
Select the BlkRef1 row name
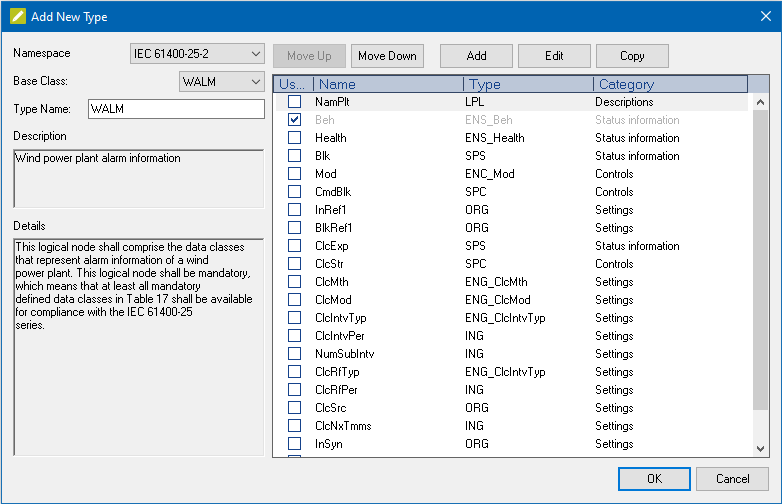(x=334, y=227)
